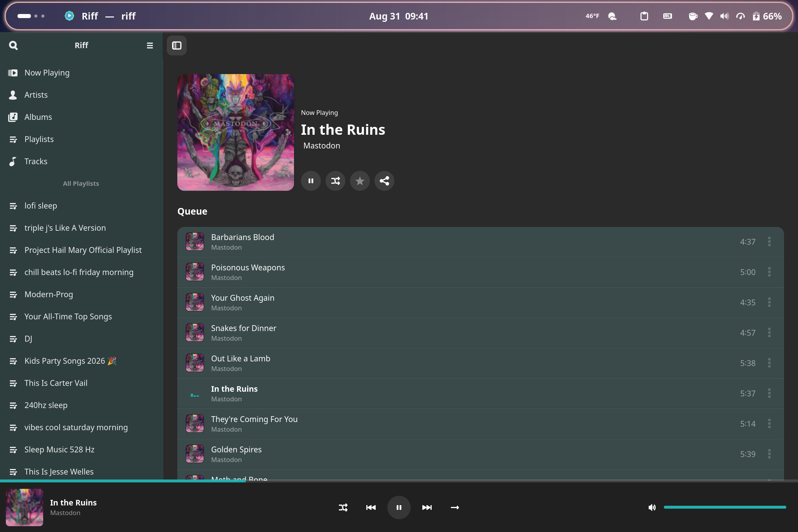Pause playback using button under album art
This screenshot has width=798, height=532.
pyautogui.click(x=311, y=181)
